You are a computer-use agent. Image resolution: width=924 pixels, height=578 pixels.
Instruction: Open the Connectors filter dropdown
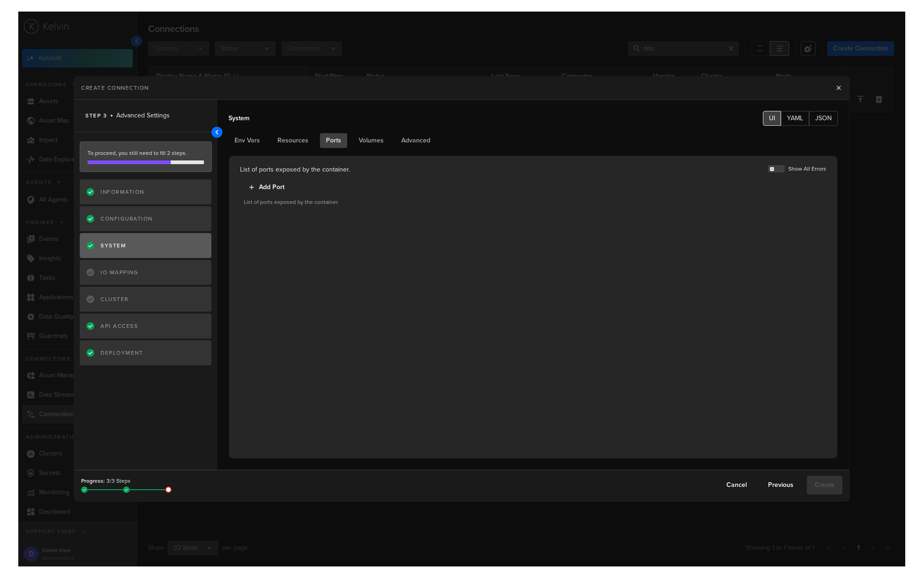coord(311,49)
